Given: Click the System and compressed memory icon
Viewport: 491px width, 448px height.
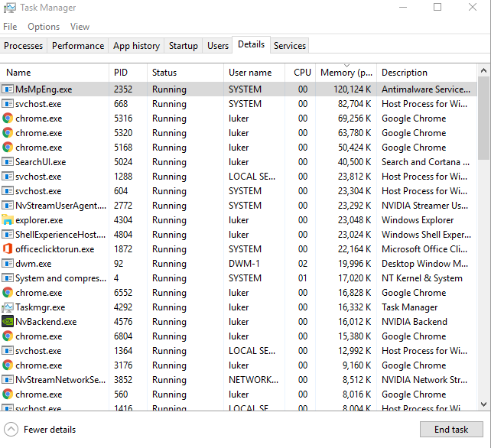Looking at the screenshot, I should (8, 278).
